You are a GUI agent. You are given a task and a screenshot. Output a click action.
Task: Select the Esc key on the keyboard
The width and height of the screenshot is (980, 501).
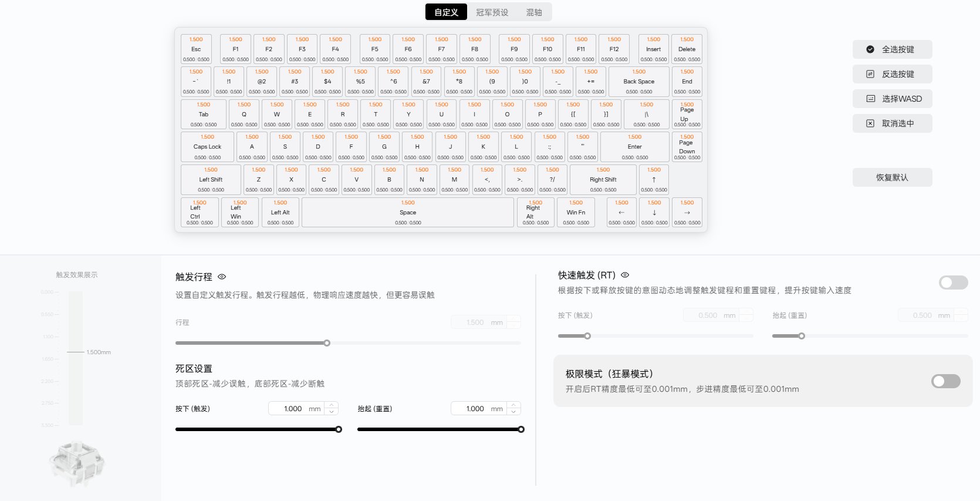click(196, 49)
